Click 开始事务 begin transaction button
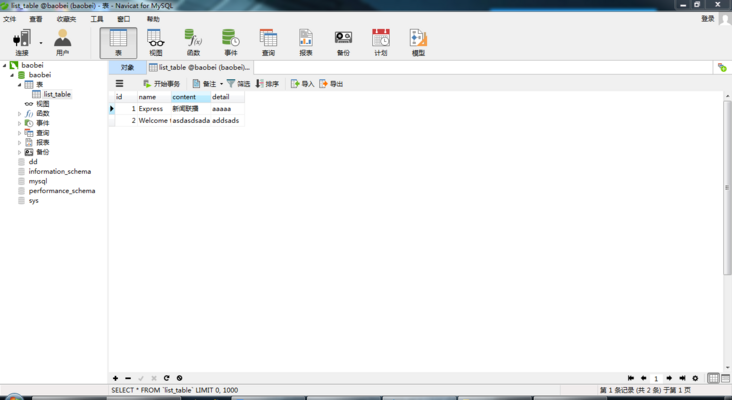Viewport: 732px width, 400px height. click(162, 84)
